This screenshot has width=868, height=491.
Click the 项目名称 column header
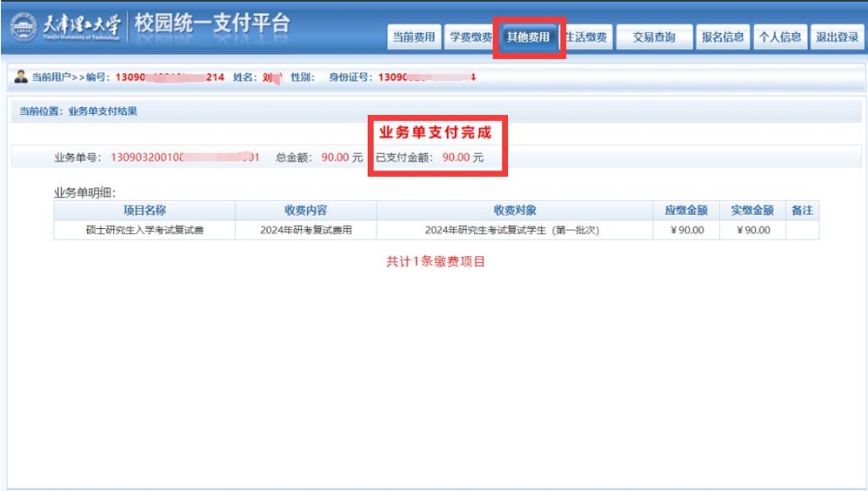coord(144,211)
